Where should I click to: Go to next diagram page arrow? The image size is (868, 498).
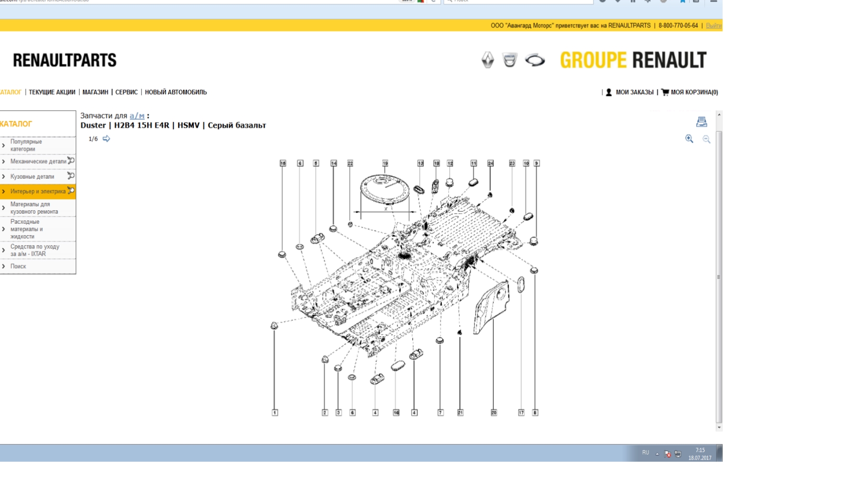[x=106, y=139]
